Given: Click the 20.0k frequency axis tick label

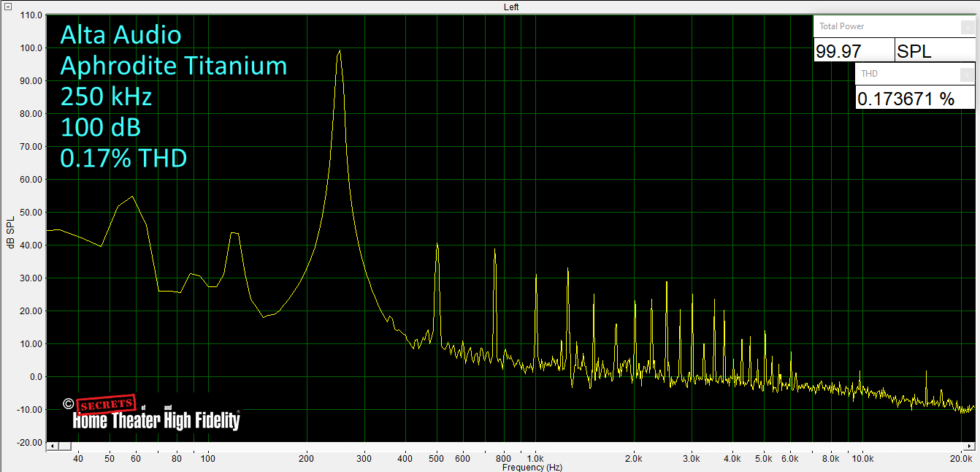Looking at the screenshot, I should pyautogui.click(x=961, y=459).
